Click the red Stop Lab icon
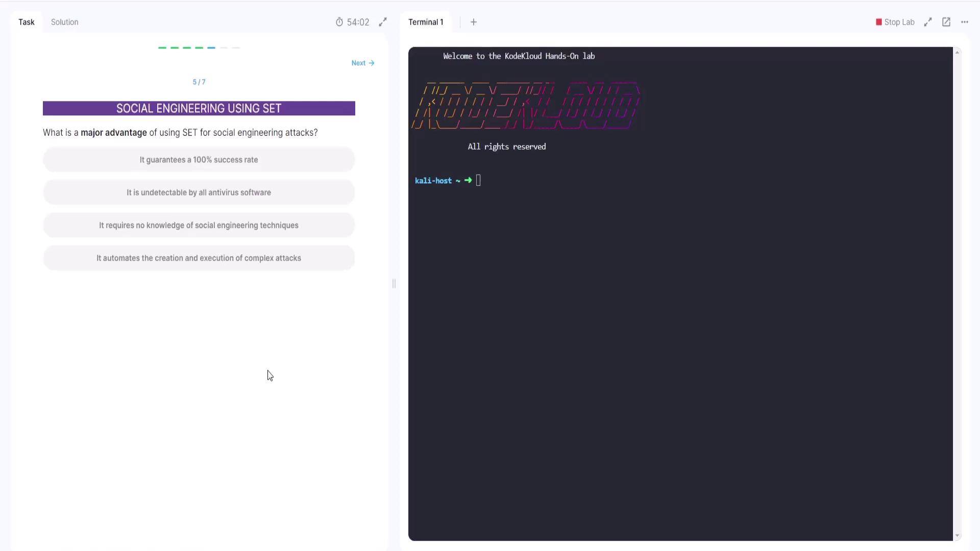 (879, 22)
